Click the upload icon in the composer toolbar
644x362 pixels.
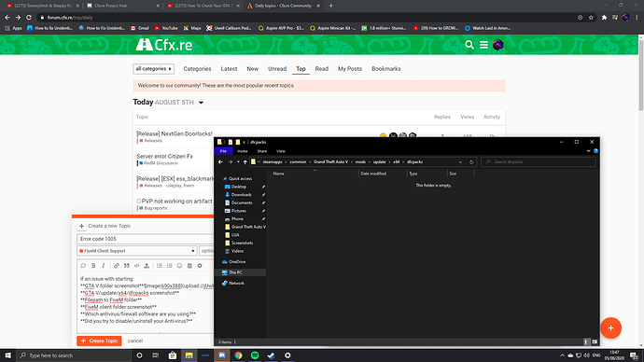(x=147, y=266)
